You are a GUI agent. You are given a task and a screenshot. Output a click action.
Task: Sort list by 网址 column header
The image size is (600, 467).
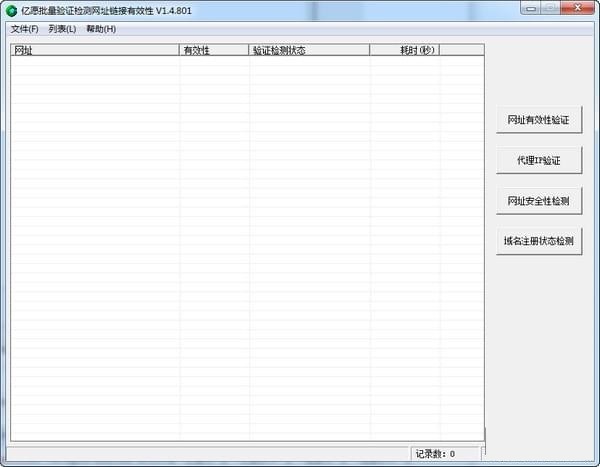pyautogui.click(x=95, y=50)
